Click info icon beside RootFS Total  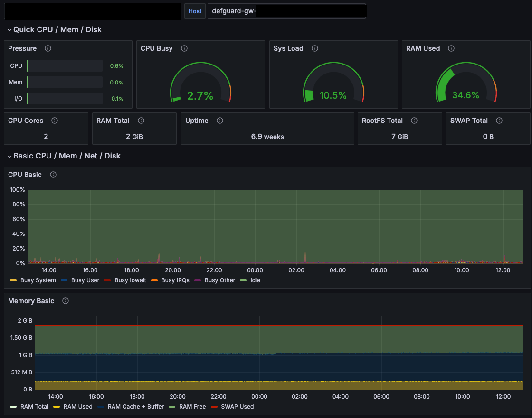point(414,121)
